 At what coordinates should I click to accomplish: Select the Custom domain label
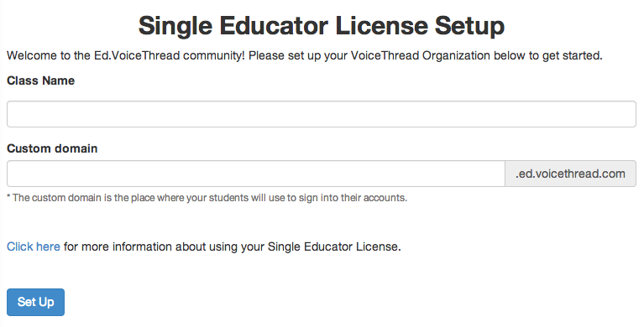click(x=52, y=148)
